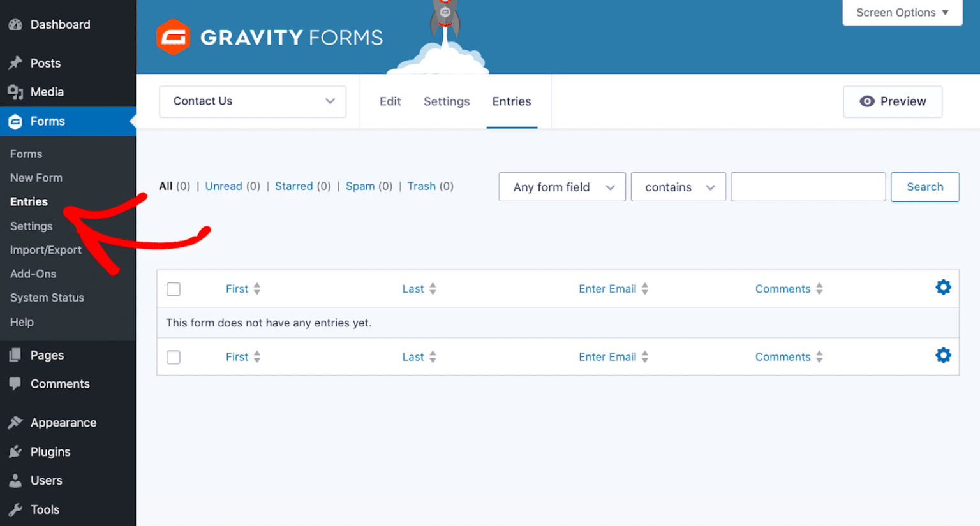The height and width of the screenshot is (526, 980).
Task: Click the Users icon in the sidebar
Action: [x=15, y=480]
